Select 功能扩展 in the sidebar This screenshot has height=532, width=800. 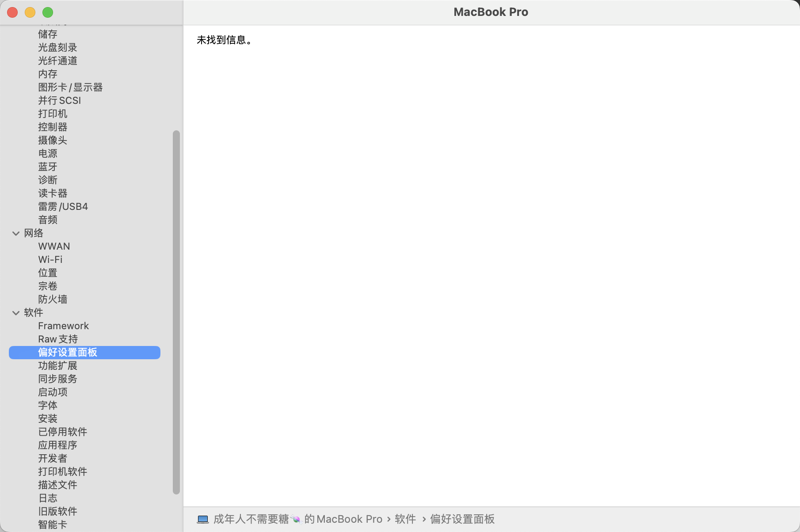[x=57, y=366]
